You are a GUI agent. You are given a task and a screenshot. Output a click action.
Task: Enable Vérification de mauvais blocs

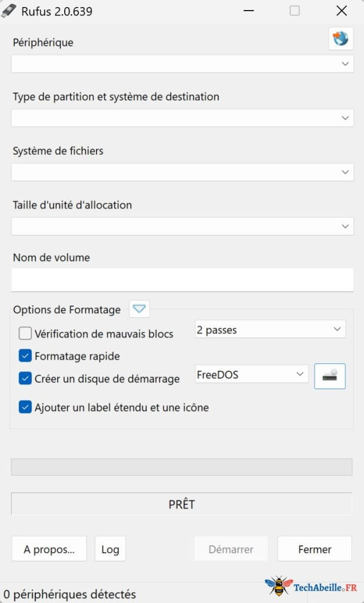coord(25,333)
